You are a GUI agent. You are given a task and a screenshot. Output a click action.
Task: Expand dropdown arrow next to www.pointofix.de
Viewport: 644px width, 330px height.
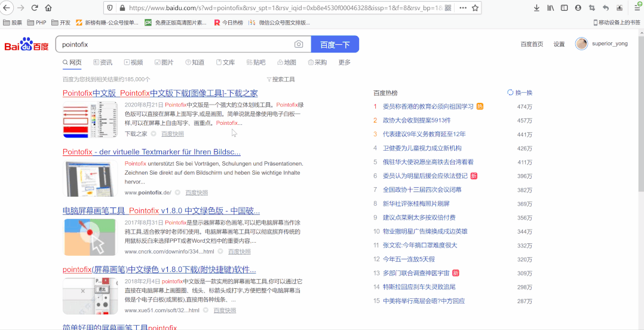177,192
